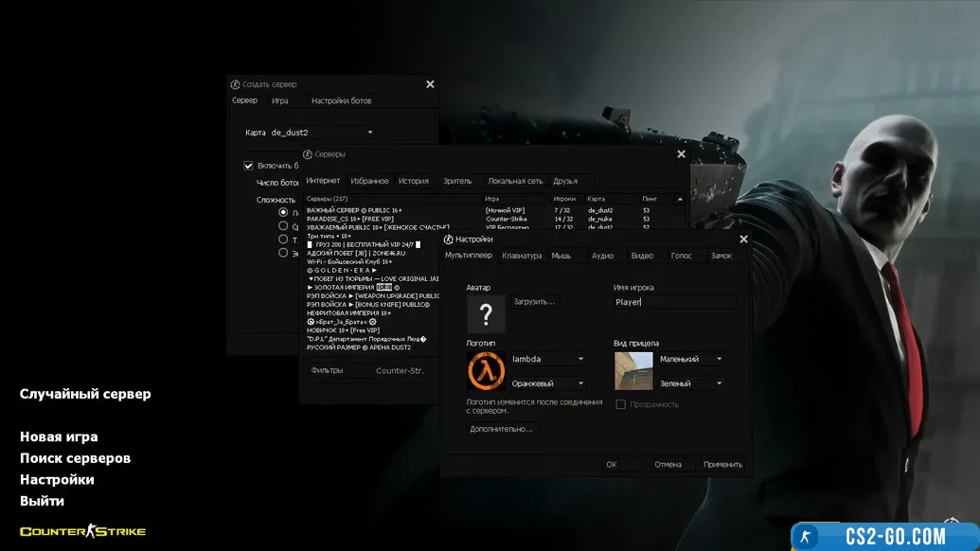Close the Настройки settings window
980x551 pixels.
pos(743,240)
